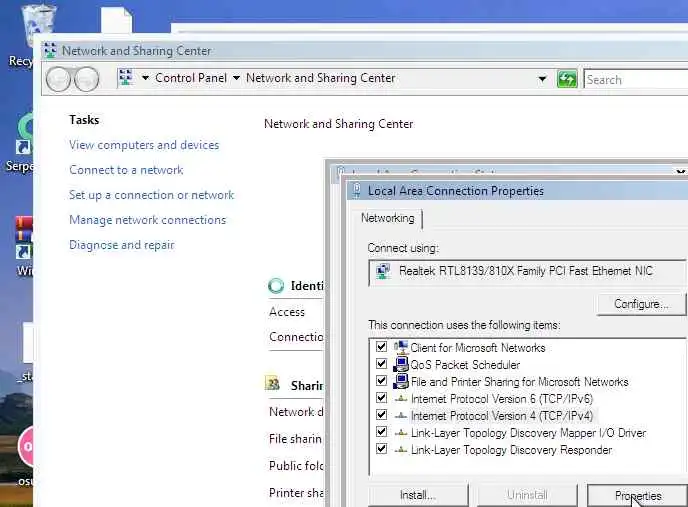Disable Internet Protocol Version 6 checkbox
The image size is (688, 507).
(x=381, y=398)
